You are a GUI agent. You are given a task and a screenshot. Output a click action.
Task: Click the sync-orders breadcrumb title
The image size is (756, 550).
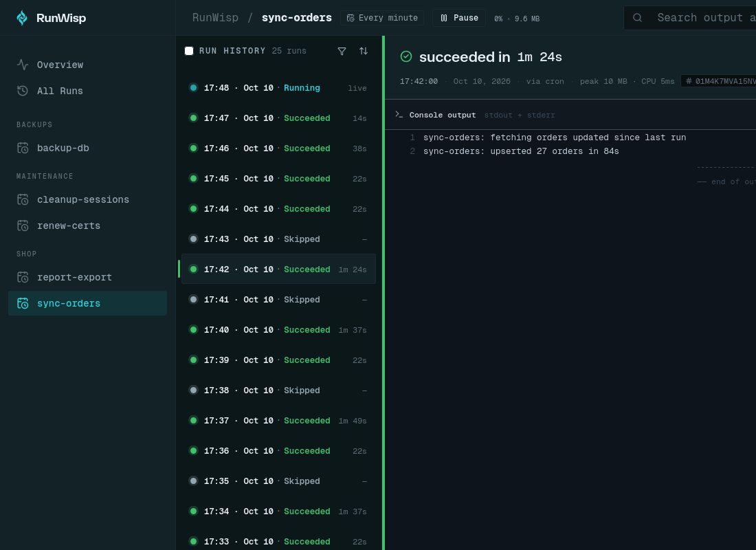[296, 18]
